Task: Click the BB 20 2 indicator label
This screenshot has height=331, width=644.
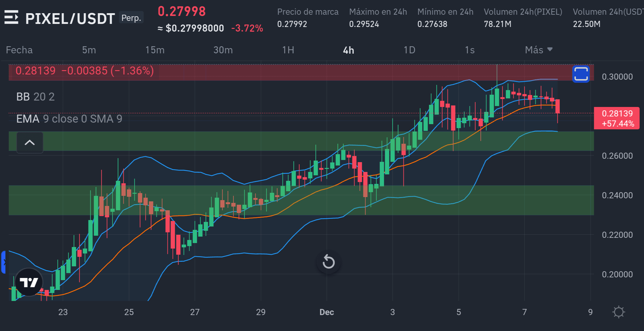Action: pos(35,97)
